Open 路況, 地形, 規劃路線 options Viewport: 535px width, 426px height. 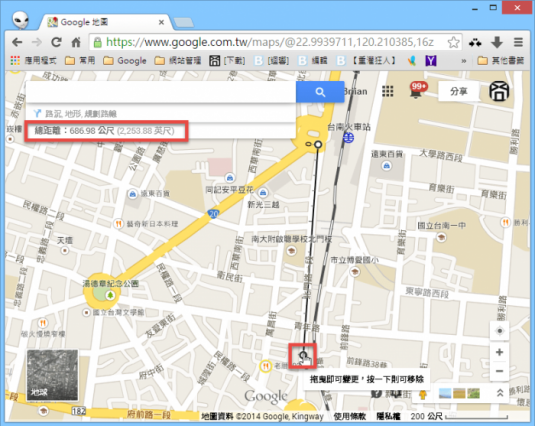[81, 114]
